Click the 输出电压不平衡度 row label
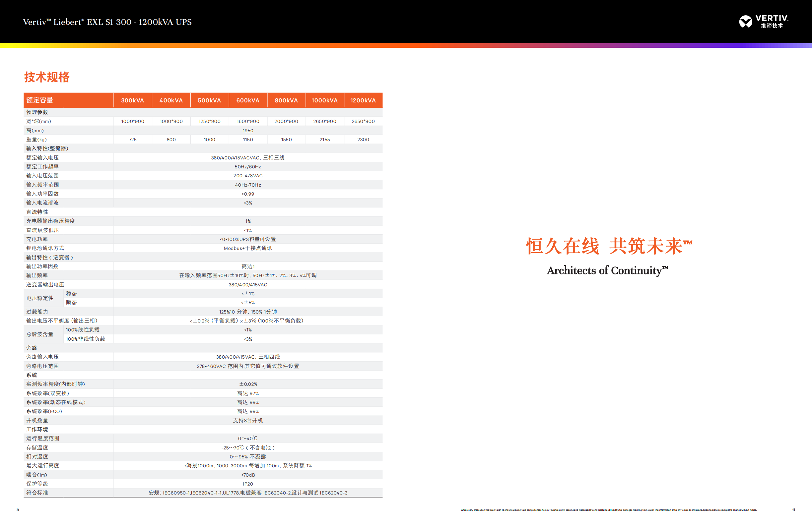Viewport: 812px width, 525px height. click(x=62, y=321)
